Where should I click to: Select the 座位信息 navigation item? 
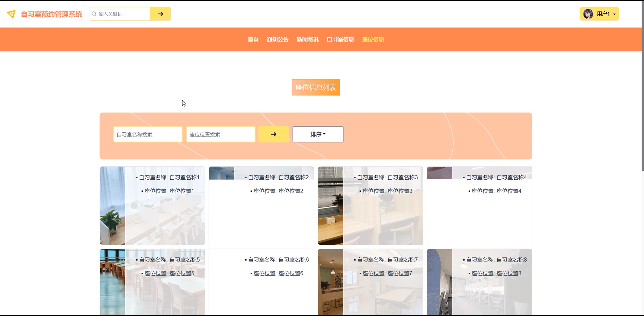(373, 39)
